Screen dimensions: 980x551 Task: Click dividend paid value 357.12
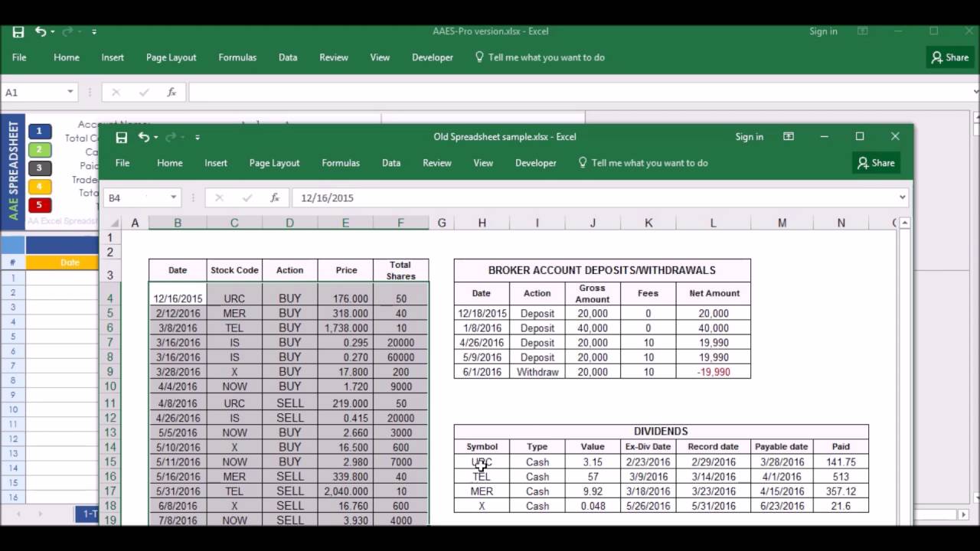[841, 491]
